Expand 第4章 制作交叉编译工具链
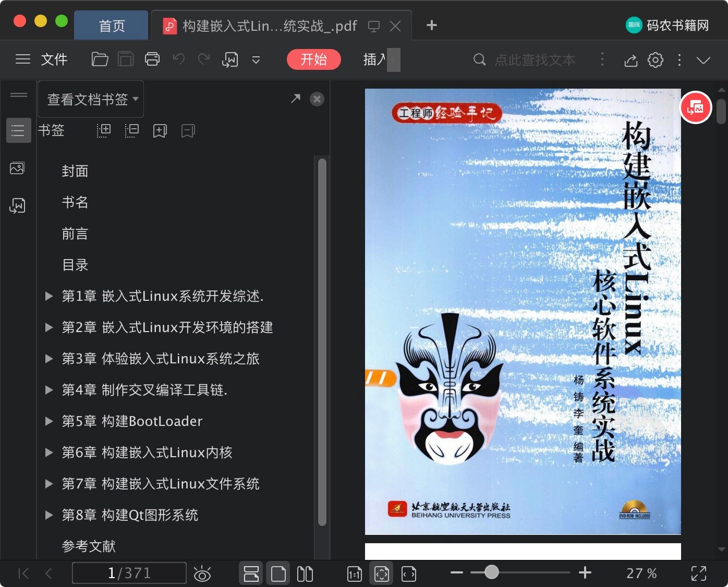The height and width of the screenshot is (587, 728). (49, 390)
